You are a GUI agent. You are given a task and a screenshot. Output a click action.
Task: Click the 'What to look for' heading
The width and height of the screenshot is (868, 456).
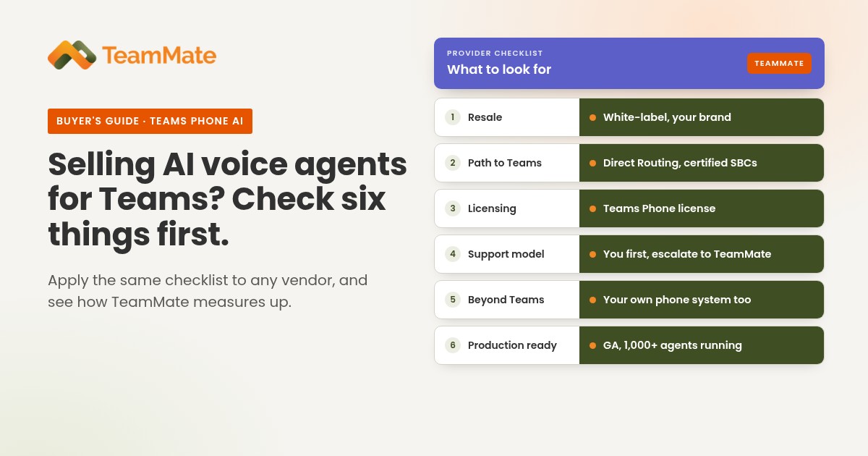click(x=499, y=69)
